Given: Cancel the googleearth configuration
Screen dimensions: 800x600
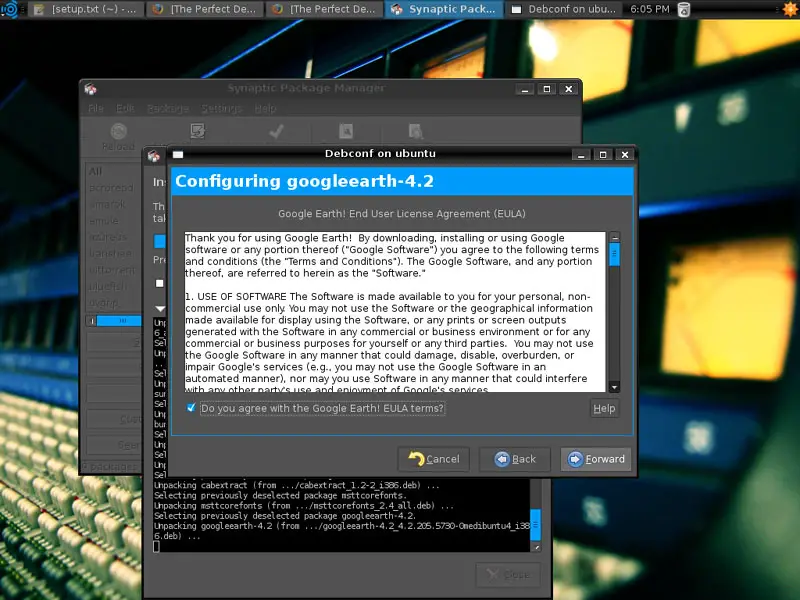Looking at the screenshot, I should point(434,459).
